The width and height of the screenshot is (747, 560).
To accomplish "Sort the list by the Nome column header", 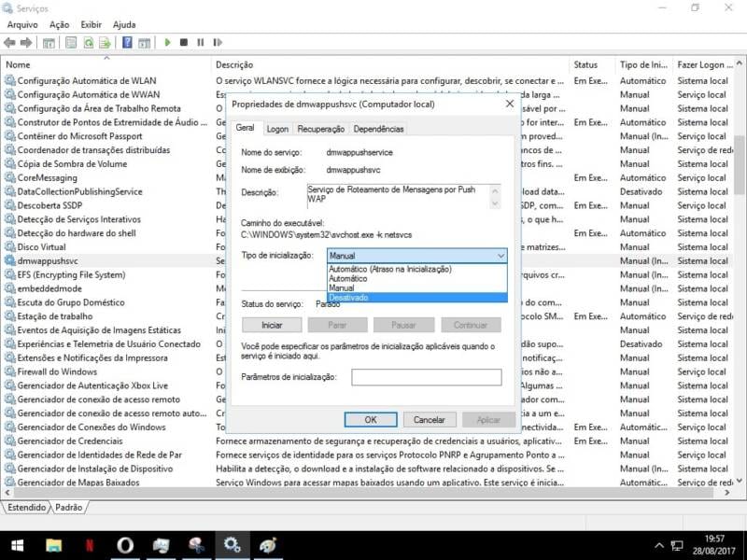I will [x=106, y=64].
